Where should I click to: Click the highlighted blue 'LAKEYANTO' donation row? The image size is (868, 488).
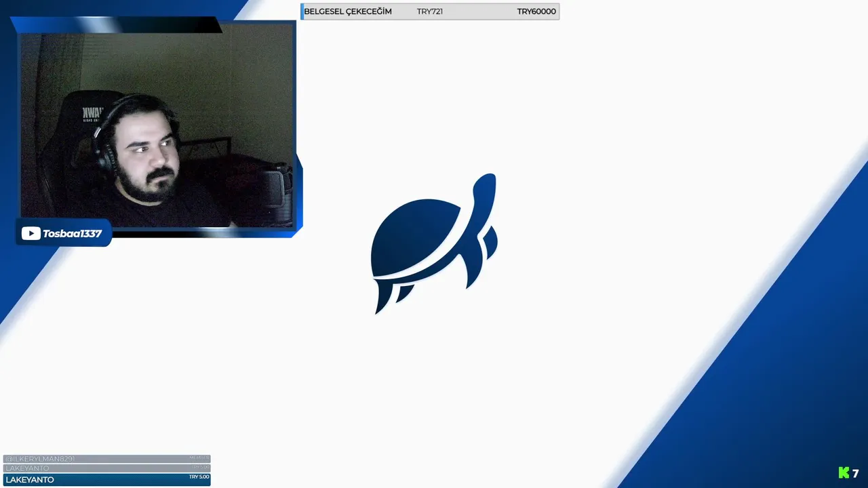click(x=107, y=480)
